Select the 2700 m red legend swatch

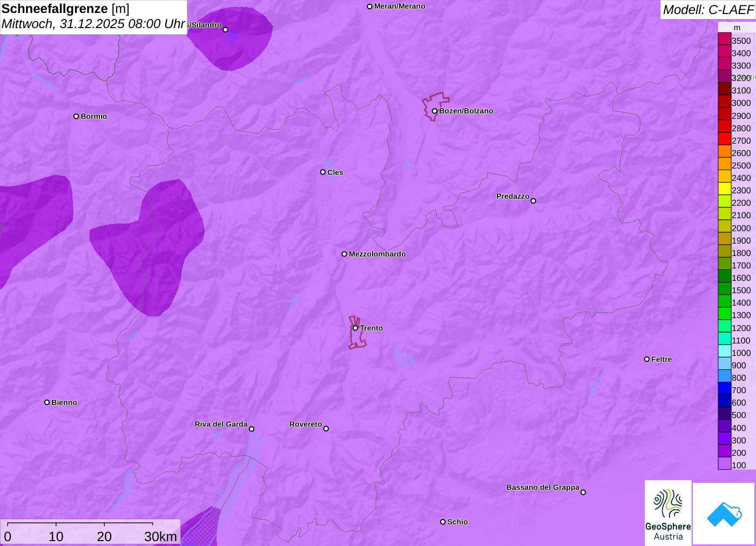point(725,139)
